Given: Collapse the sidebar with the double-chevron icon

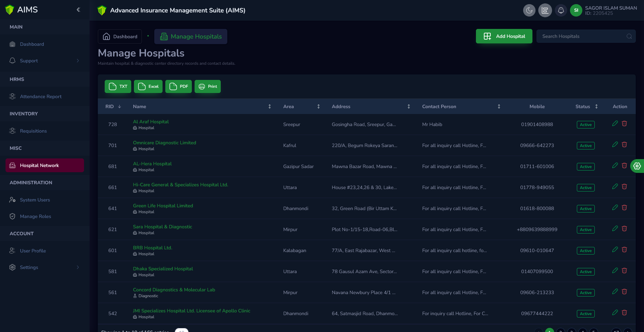Looking at the screenshot, I should [x=78, y=10].
